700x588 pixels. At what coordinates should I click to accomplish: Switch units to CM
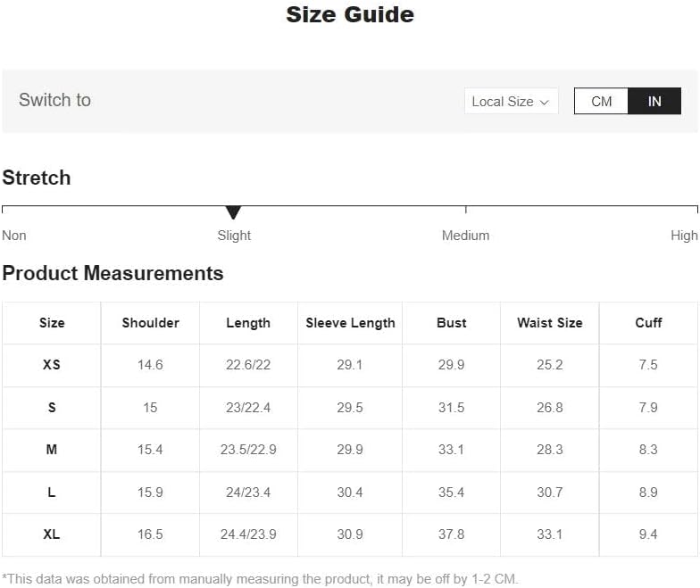(x=601, y=102)
